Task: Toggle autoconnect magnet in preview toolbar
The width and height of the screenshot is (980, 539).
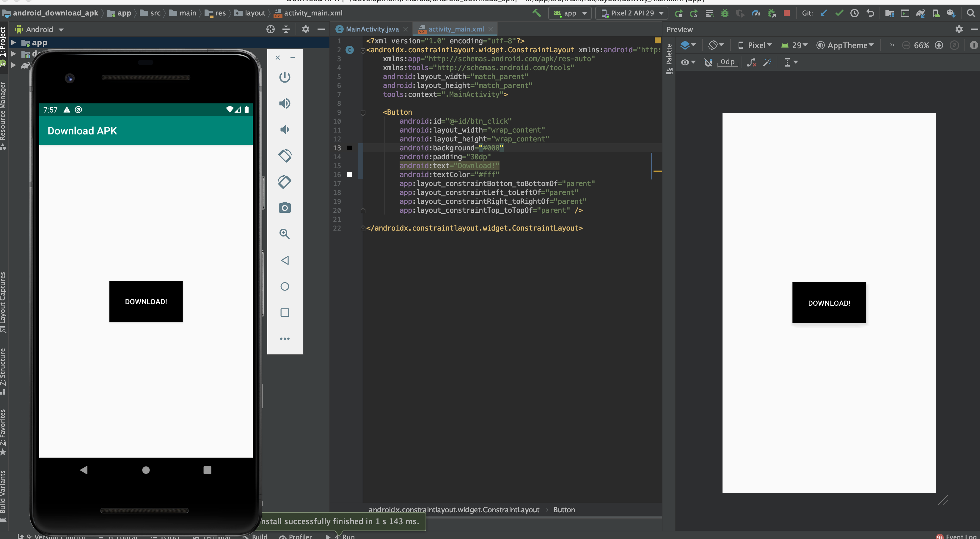Action: click(x=708, y=62)
